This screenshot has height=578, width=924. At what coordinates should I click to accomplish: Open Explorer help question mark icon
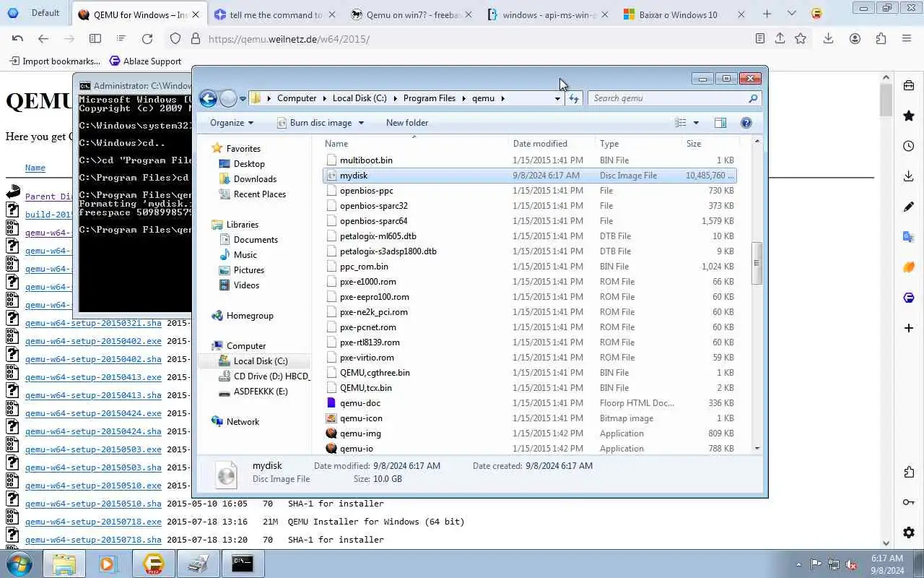[x=746, y=123]
